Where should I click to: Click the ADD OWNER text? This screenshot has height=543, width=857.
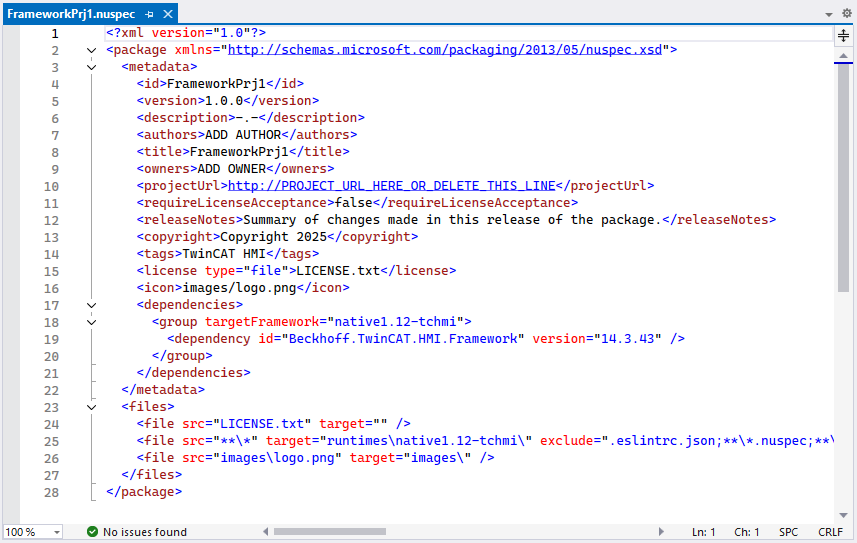[x=231, y=169]
